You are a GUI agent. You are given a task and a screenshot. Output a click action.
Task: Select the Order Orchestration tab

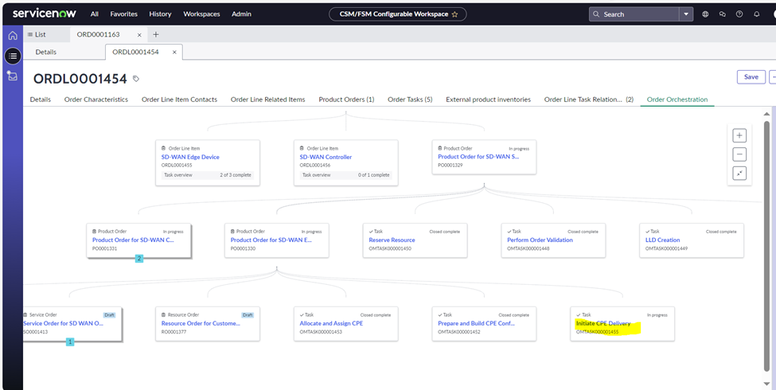pyautogui.click(x=677, y=99)
